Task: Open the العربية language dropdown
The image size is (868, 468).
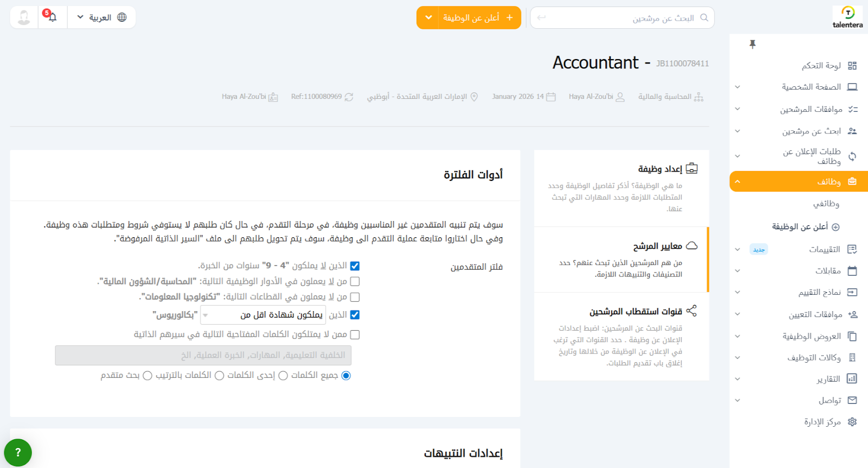Action: 101,17
